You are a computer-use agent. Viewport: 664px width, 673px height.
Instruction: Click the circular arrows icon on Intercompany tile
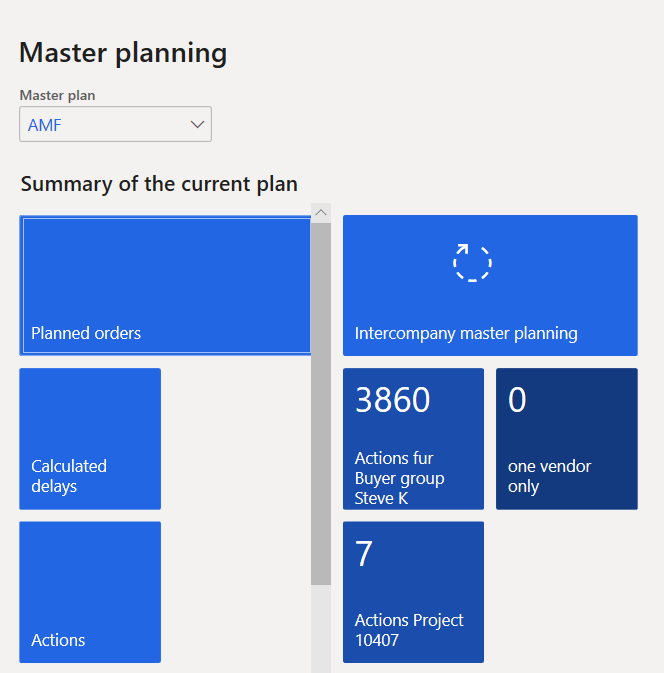pyautogui.click(x=472, y=262)
